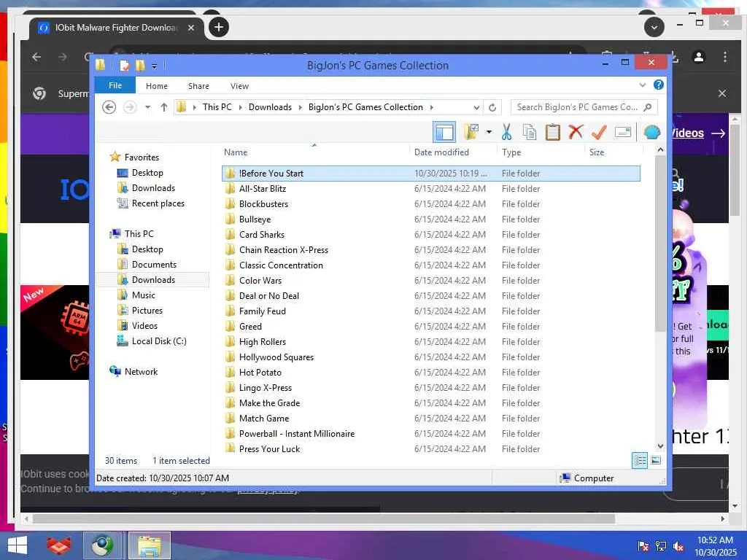Select the Card Sharks folder
The image size is (747, 560).
tap(430, 234)
